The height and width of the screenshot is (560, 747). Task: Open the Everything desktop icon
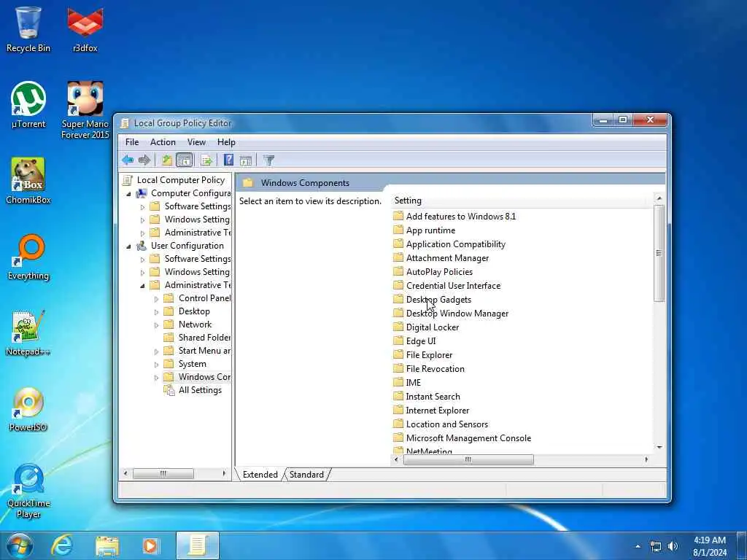click(x=28, y=257)
